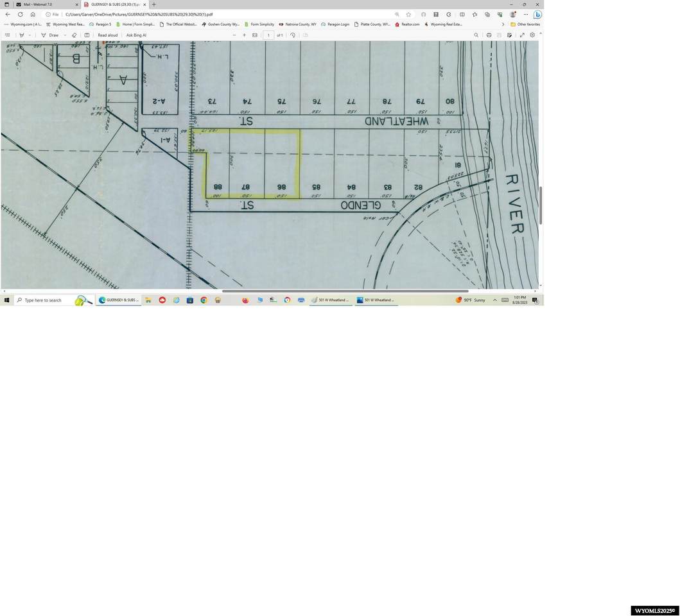This screenshot has width=680, height=616.
Task: Print the PDF document
Action: coord(489,35)
